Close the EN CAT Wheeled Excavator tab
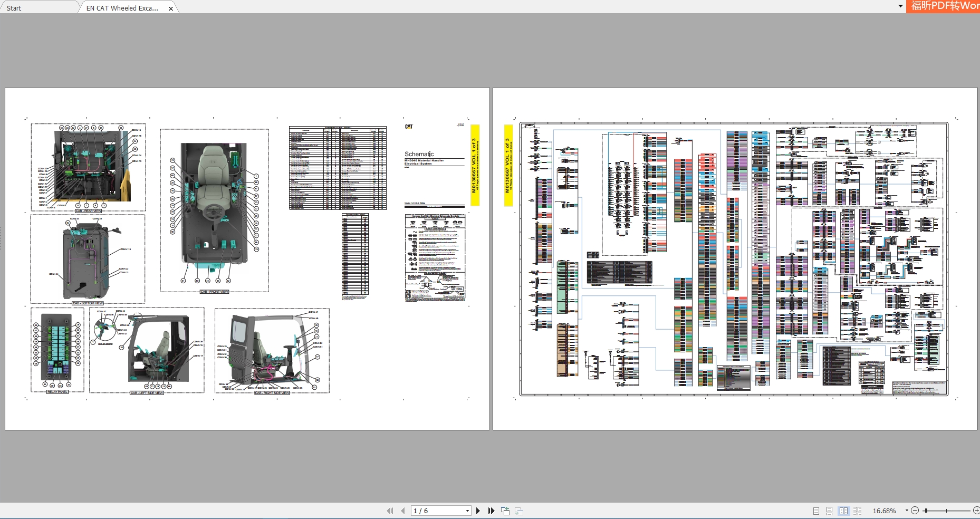980x519 pixels. [x=171, y=8]
